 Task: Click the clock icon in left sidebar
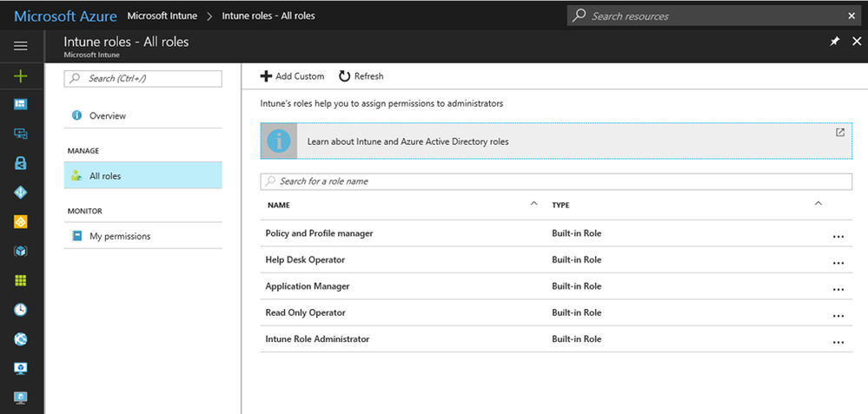pos(21,310)
